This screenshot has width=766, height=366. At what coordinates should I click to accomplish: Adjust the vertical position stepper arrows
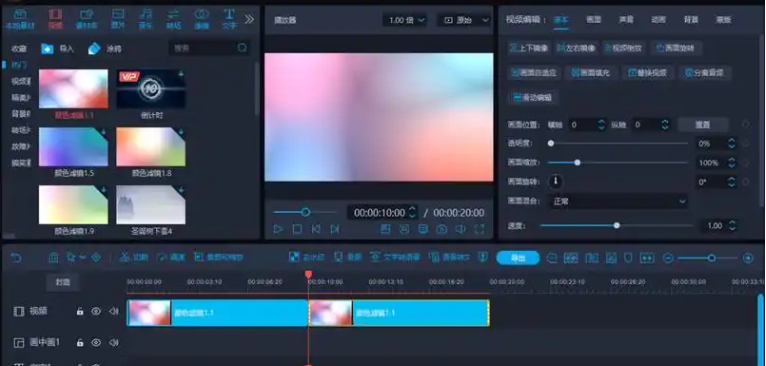tap(665, 125)
